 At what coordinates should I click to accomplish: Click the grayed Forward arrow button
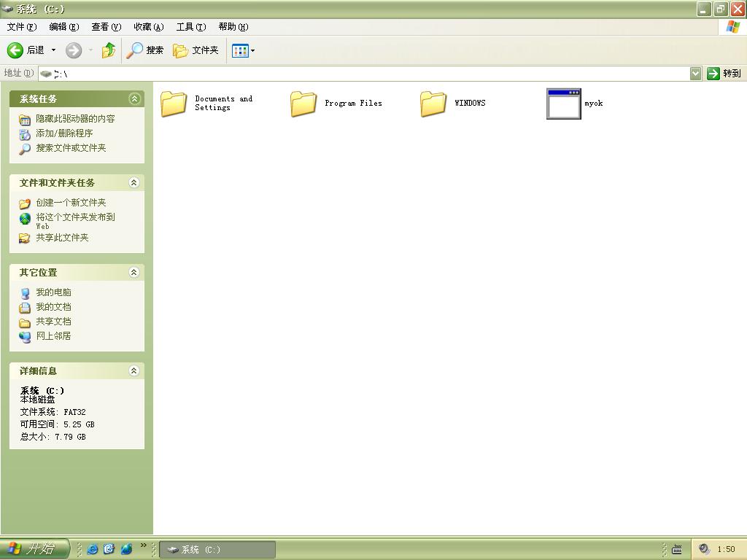74,50
